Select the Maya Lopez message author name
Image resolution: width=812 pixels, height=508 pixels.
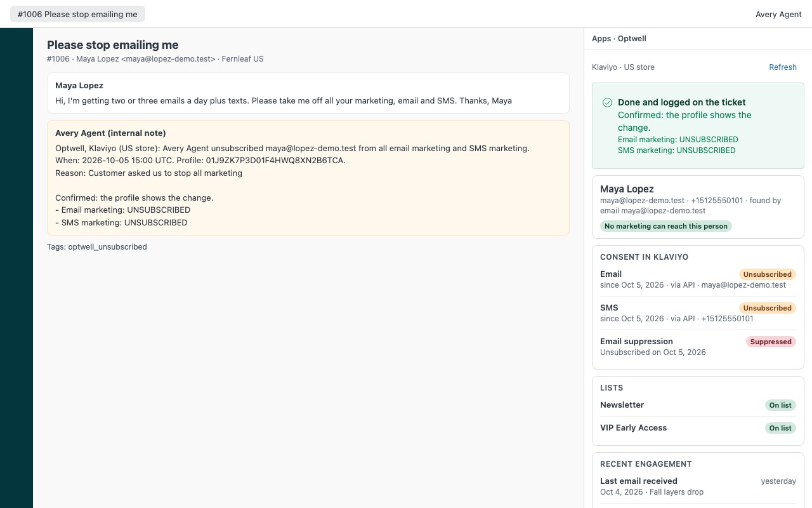79,86
